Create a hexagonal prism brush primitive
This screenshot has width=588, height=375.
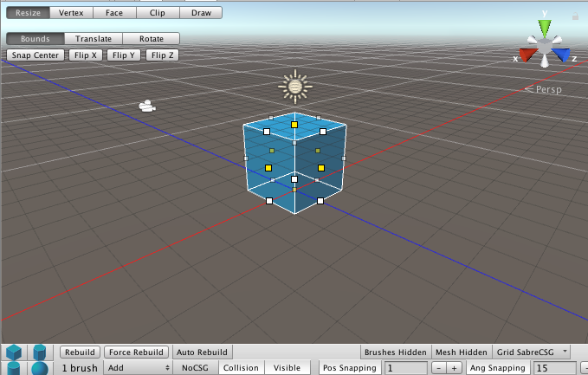[39, 352]
